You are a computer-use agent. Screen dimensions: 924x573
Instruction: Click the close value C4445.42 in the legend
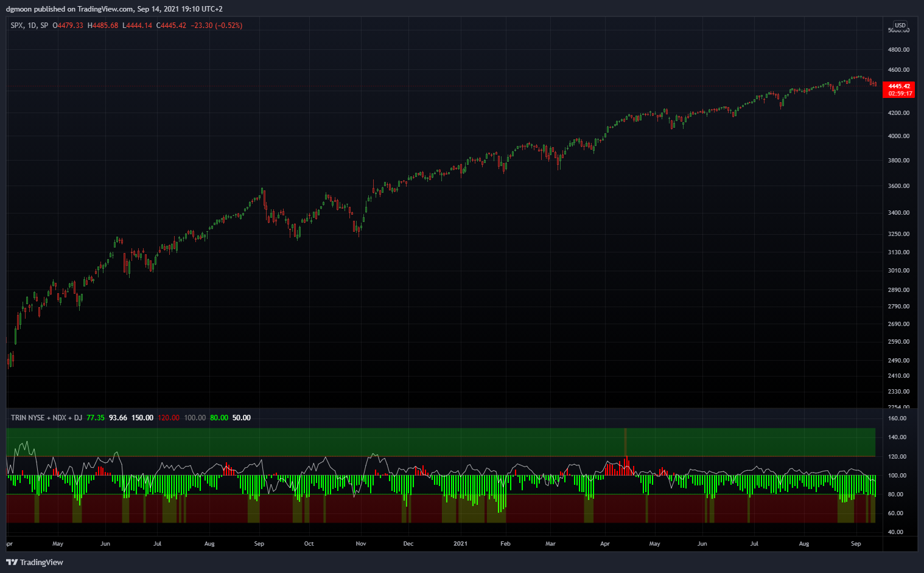pos(171,26)
